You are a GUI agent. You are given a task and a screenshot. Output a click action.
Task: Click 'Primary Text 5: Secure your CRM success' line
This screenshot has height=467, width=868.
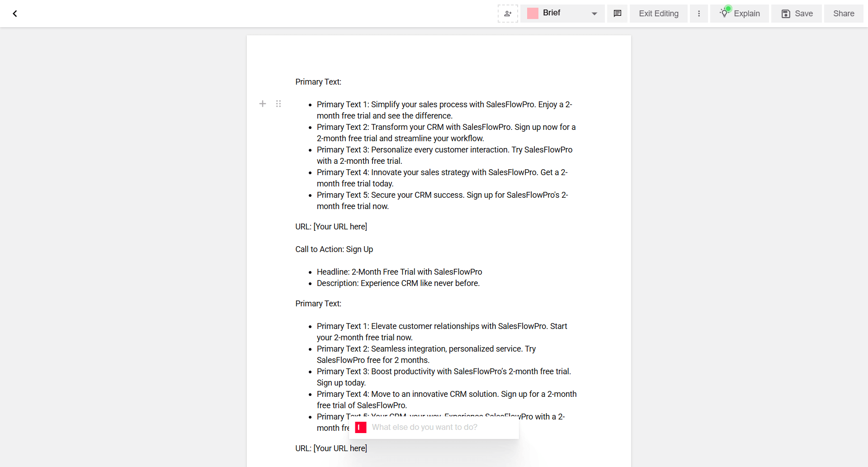[x=442, y=200]
